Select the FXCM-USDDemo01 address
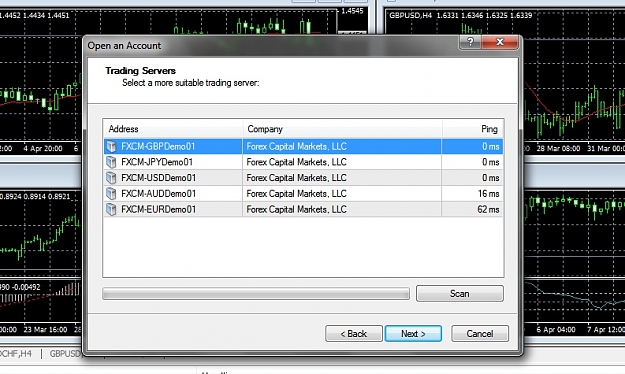The image size is (625, 374). 159,178
